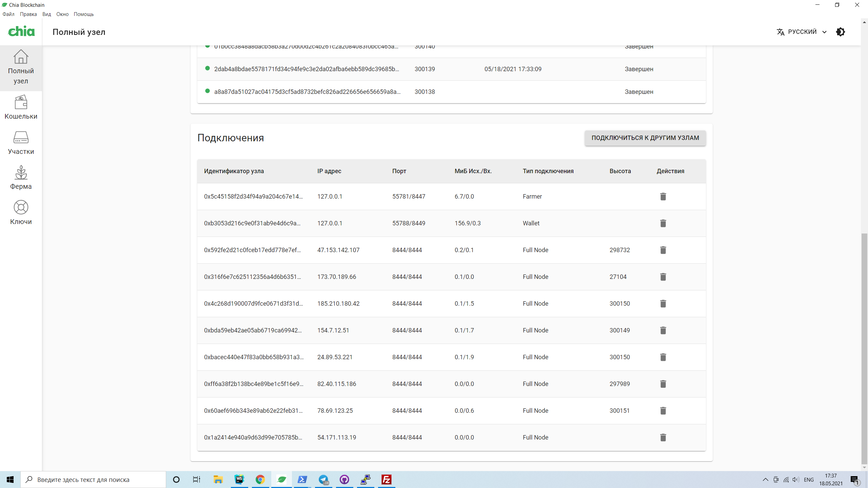
Task: Open the Plots (Участки) sidebar section
Action: 21,143
